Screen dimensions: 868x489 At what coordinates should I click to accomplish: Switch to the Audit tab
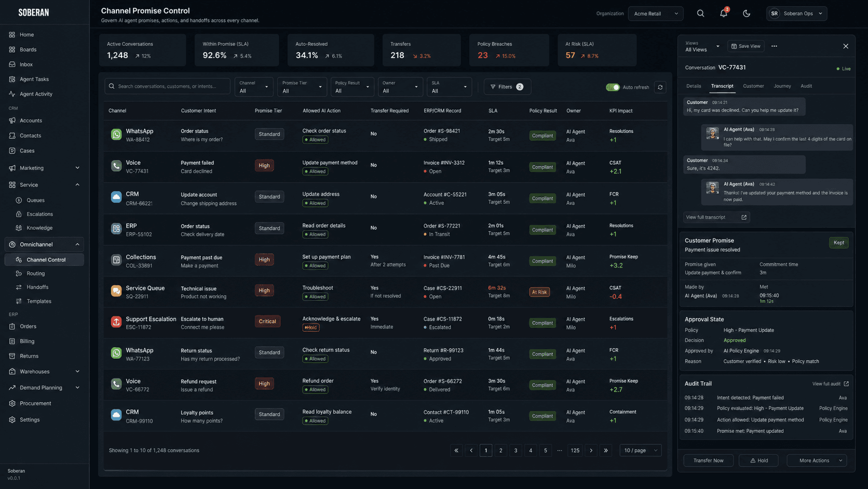[x=806, y=86]
